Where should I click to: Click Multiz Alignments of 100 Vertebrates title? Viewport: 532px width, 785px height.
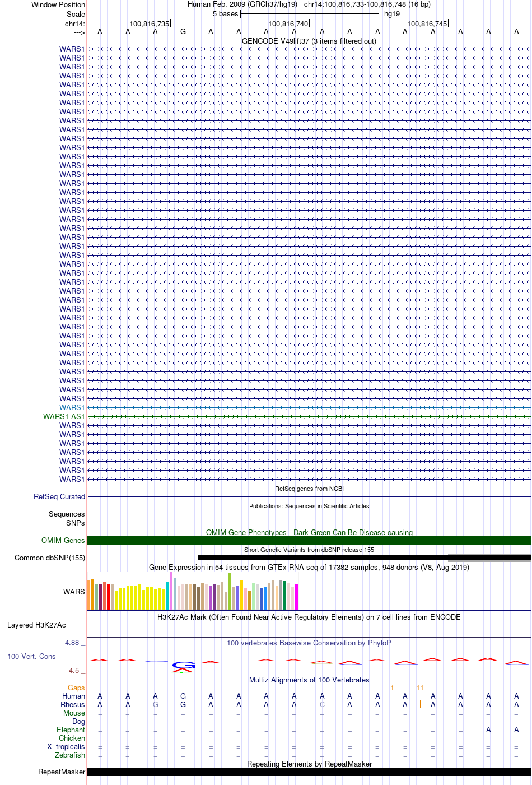309,680
